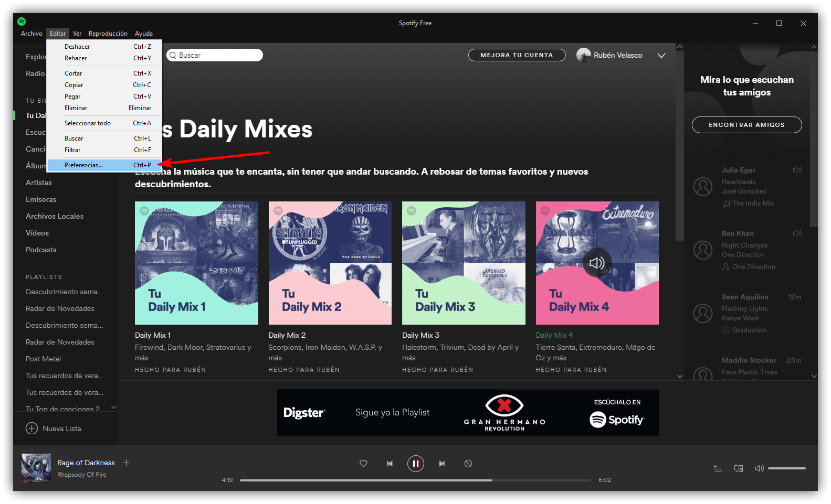Open the devices available icon
The height and width of the screenshot is (504, 831).
pos(739,468)
